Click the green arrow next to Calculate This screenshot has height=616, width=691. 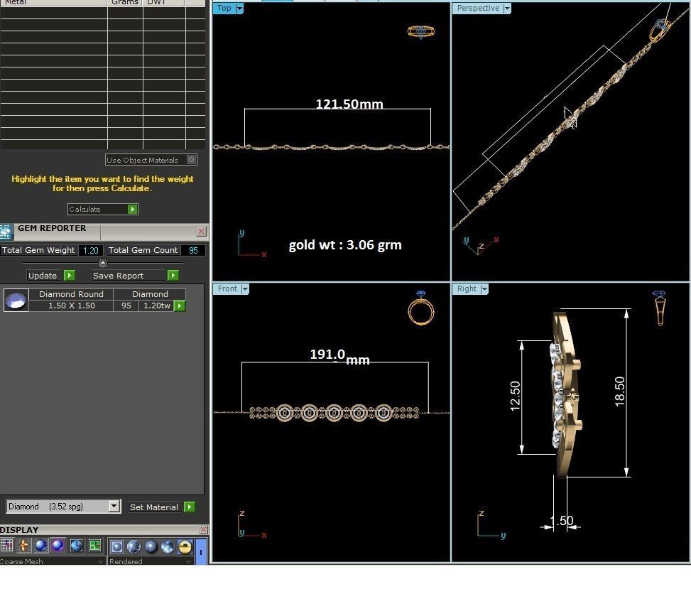tap(132, 209)
